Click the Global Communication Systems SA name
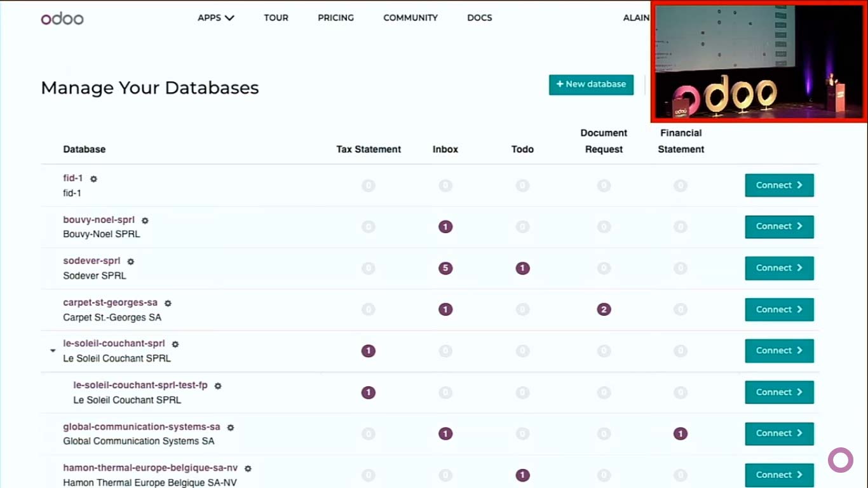This screenshot has width=868, height=488. 139,441
